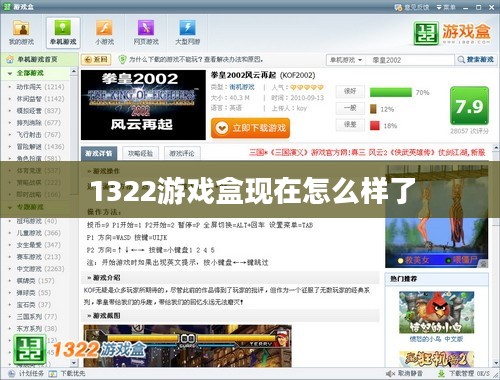Click the 取消静音 speaker icon
This screenshot has width=500, height=380.
391,373
